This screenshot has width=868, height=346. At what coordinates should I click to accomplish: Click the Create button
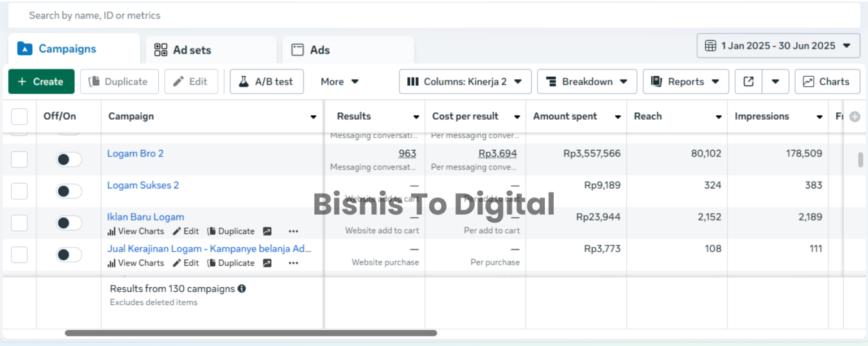point(41,81)
